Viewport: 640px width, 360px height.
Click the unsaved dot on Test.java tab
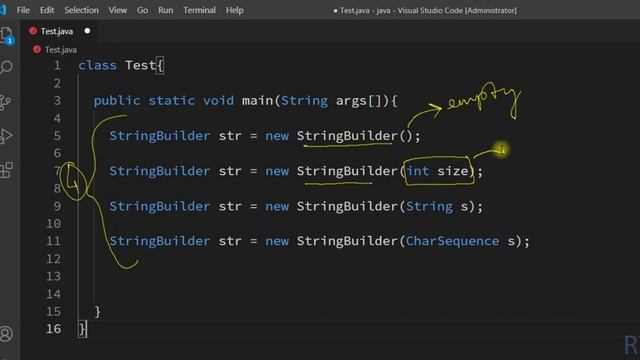pyautogui.click(x=87, y=31)
